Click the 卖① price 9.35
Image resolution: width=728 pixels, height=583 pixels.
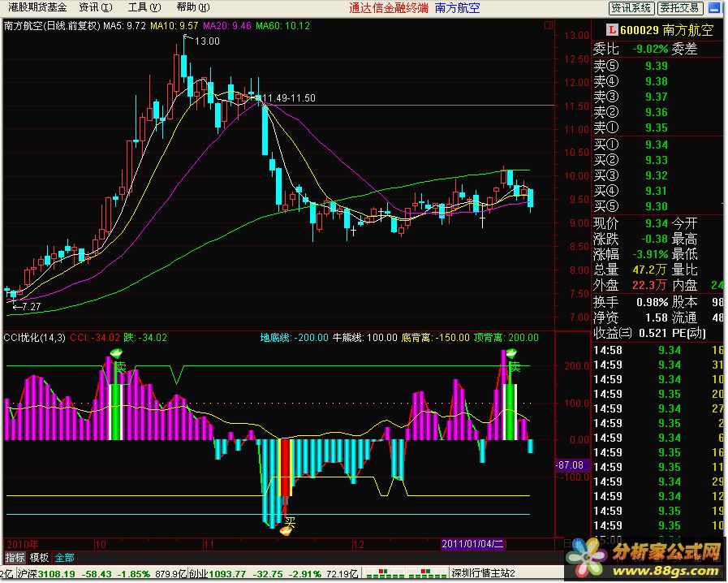click(x=657, y=127)
